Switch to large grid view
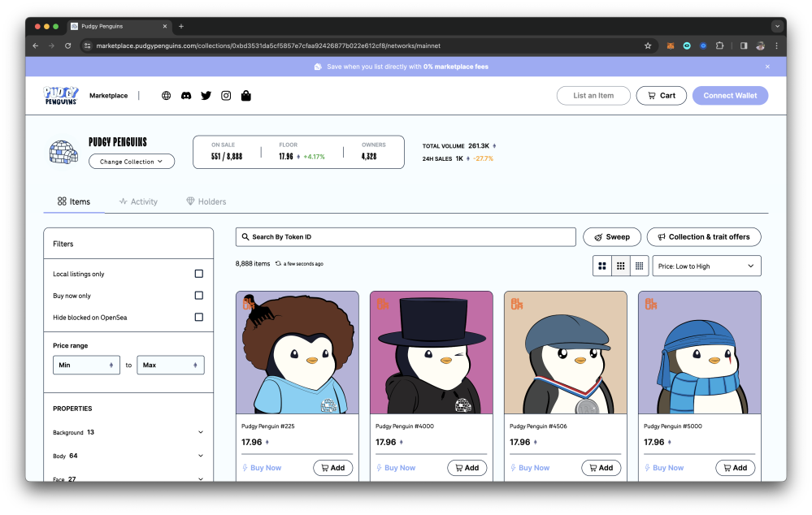The height and width of the screenshot is (515, 812). click(602, 266)
